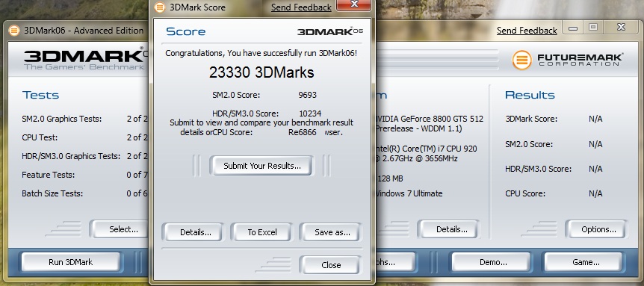Minimize the 3DMark06 main window

pos(573,28)
